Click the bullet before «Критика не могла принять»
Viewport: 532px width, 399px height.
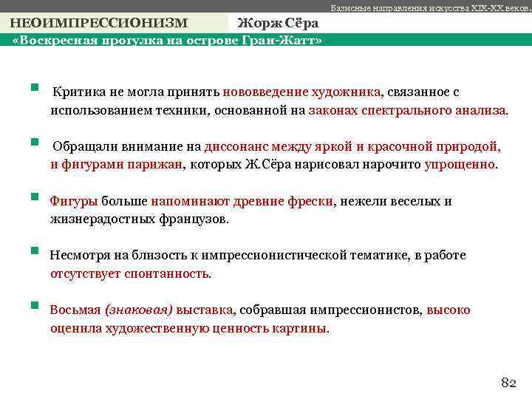click(x=35, y=88)
